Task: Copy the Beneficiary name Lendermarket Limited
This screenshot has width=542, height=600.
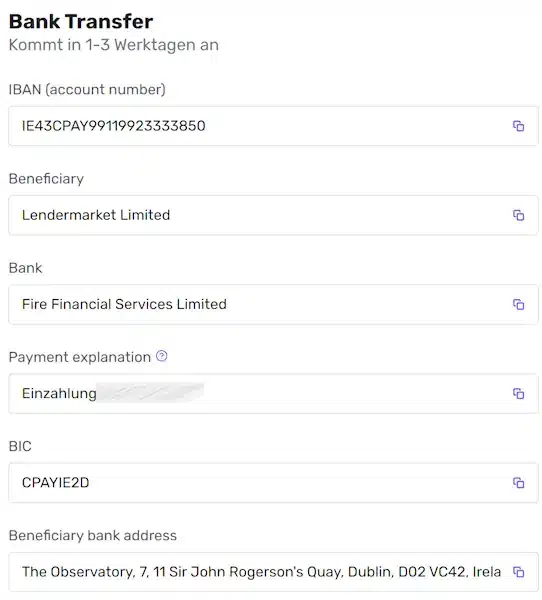Action: click(x=518, y=215)
